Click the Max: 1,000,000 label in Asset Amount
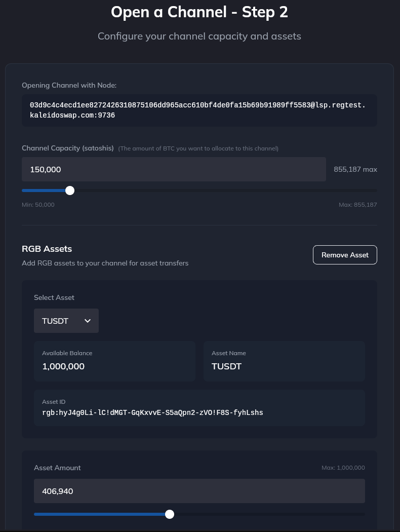The width and height of the screenshot is (400, 532). [343, 468]
